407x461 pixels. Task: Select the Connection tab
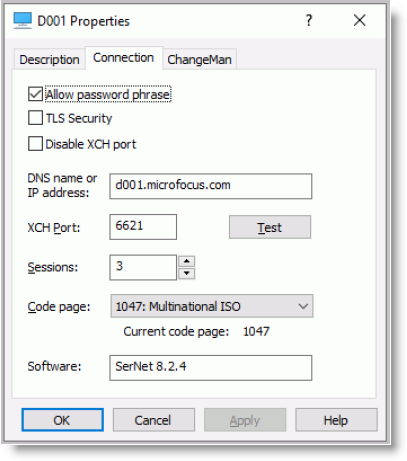pos(124,58)
